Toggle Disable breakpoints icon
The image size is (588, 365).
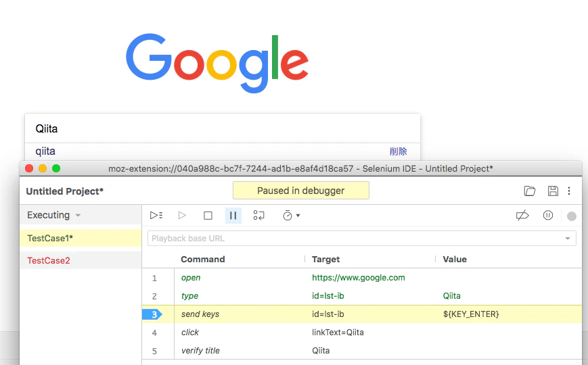pyautogui.click(x=522, y=216)
